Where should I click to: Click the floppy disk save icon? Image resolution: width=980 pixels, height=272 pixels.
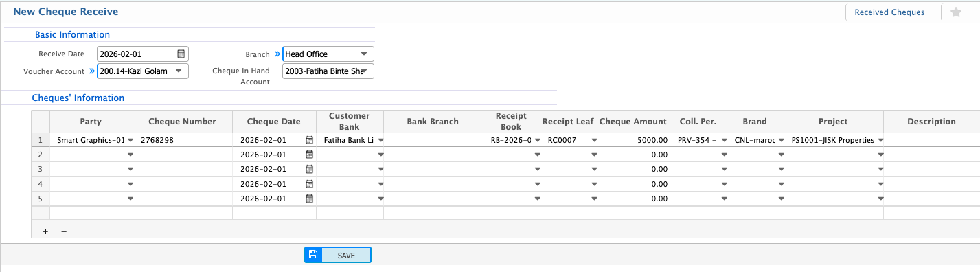pos(313,255)
